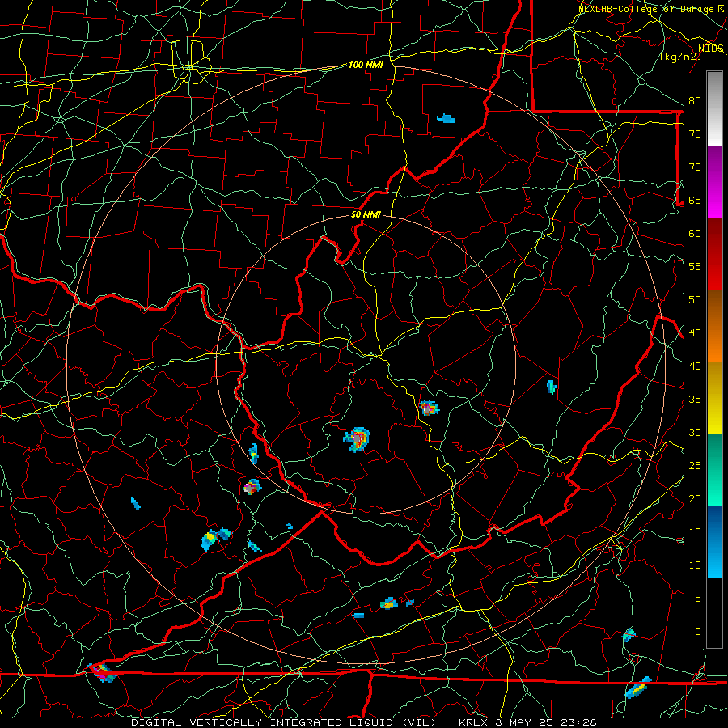Click the multicolored echo on the thick bottom state border

101,672
